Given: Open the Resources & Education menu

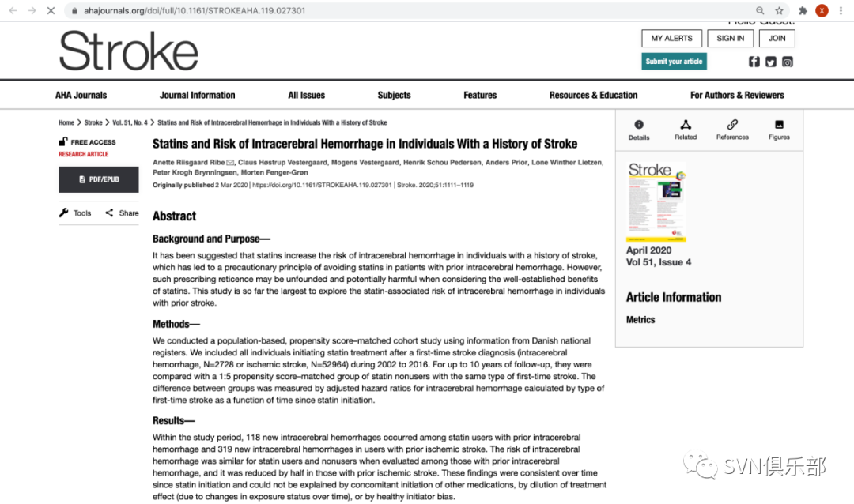Looking at the screenshot, I should (x=593, y=95).
